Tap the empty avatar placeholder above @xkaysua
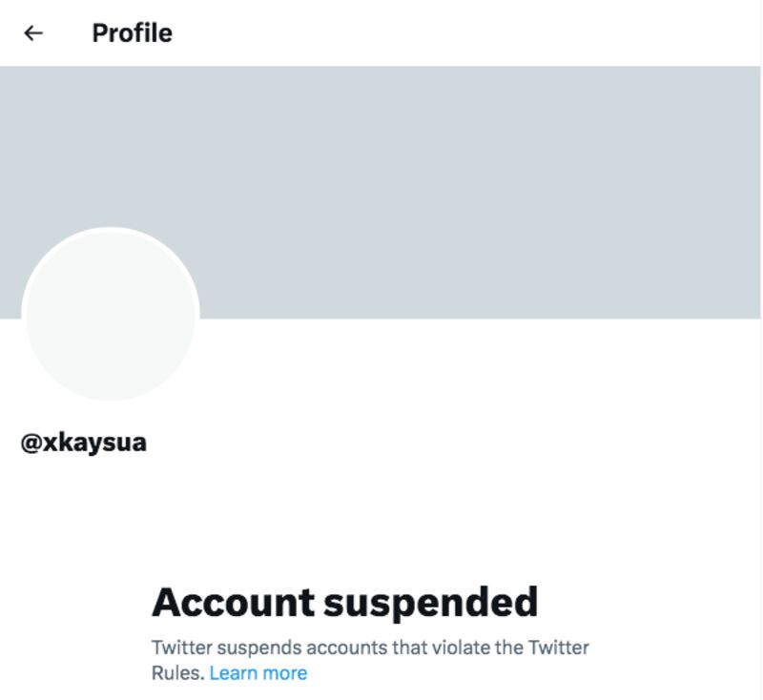Screen dimensions: 763x700 click(111, 315)
